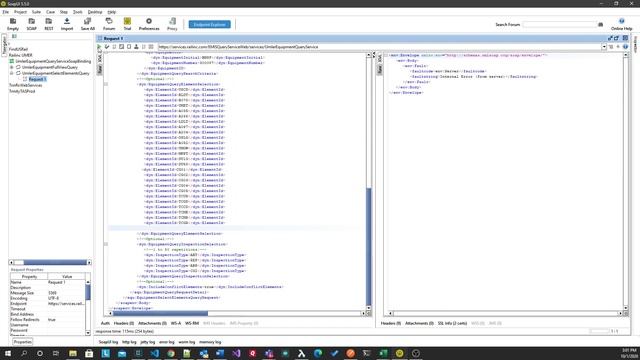Open Visual Studio Code from the taskbar
The width and height of the screenshot is (640, 360).
(x=155, y=353)
